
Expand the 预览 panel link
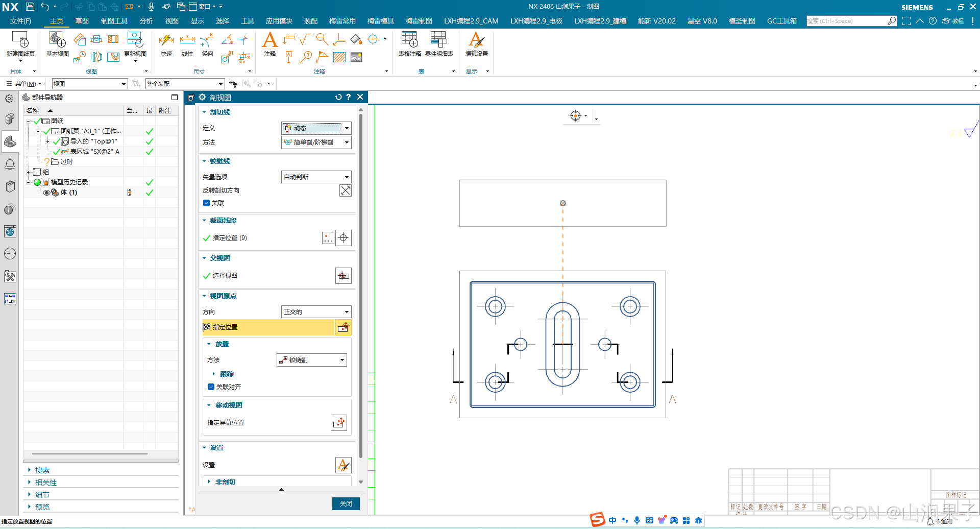coord(42,508)
